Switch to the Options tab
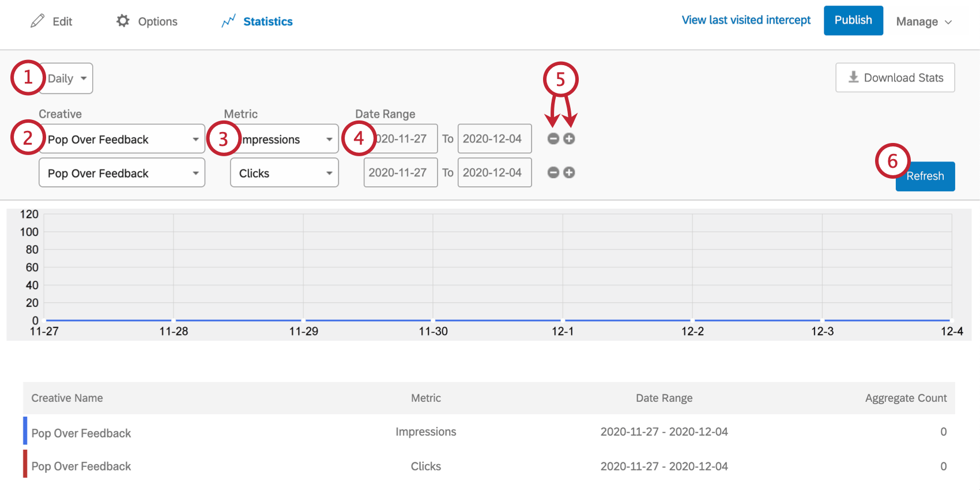Screen dimensions: 980x490 157,22
